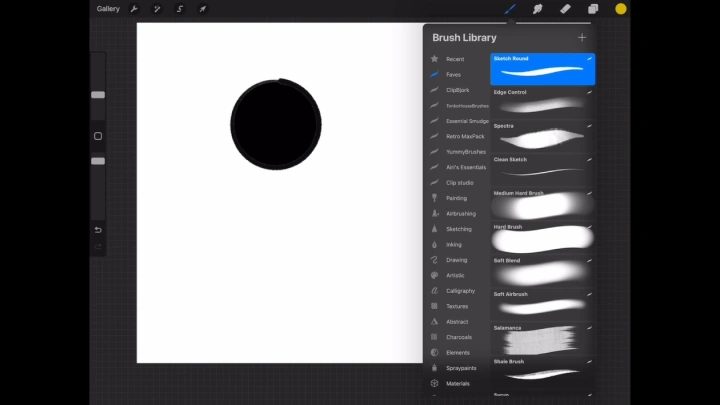Open the Layers panel

pos(593,9)
